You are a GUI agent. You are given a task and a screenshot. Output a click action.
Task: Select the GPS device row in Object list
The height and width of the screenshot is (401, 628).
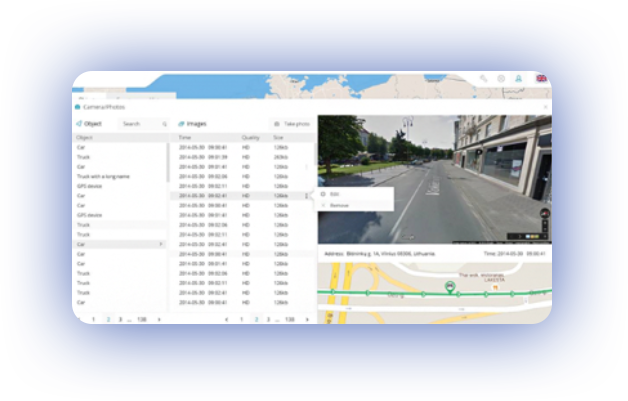point(90,186)
